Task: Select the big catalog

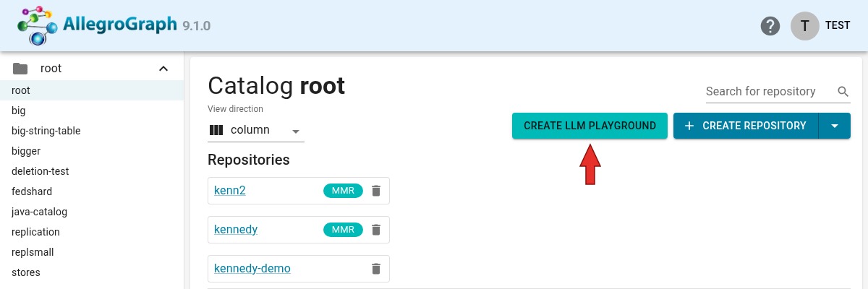Action: point(92,111)
